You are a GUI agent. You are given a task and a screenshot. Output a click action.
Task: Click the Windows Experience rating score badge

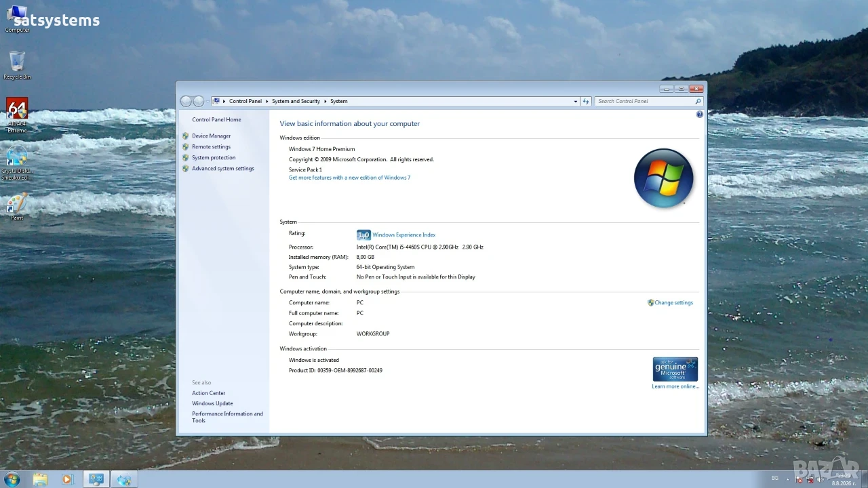363,235
